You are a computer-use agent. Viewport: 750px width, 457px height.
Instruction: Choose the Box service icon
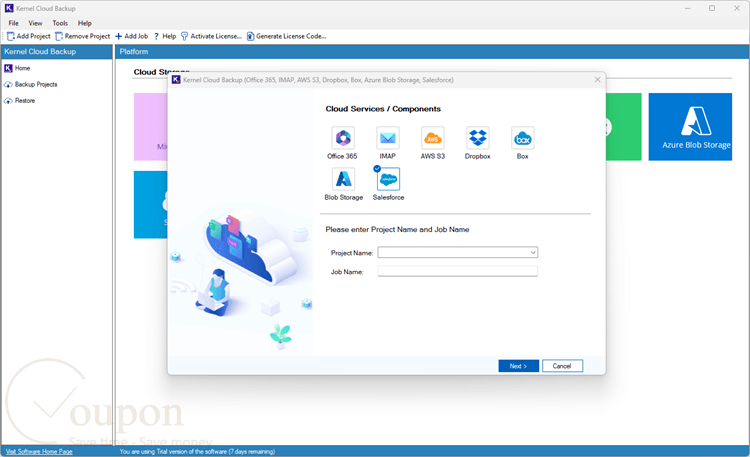point(522,138)
